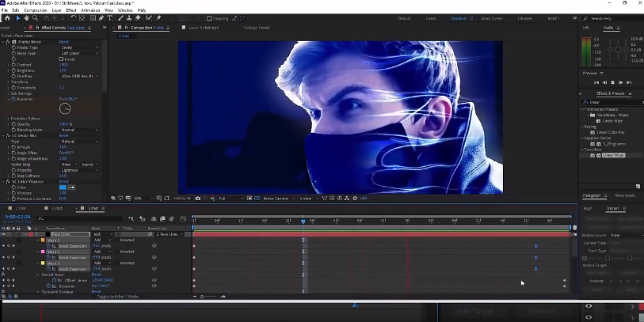Select the Zoom magnifier tool
This screenshot has width=644, height=322.
tap(35, 17)
